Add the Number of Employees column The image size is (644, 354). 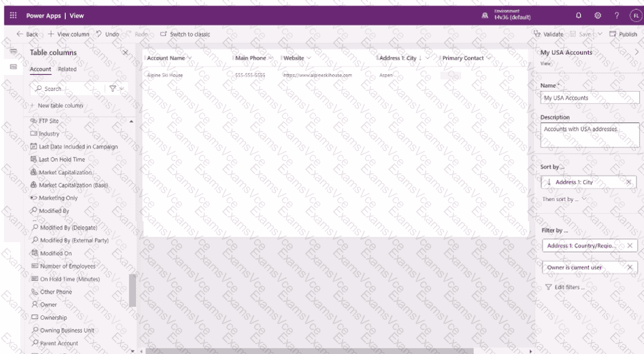point(68,266)
